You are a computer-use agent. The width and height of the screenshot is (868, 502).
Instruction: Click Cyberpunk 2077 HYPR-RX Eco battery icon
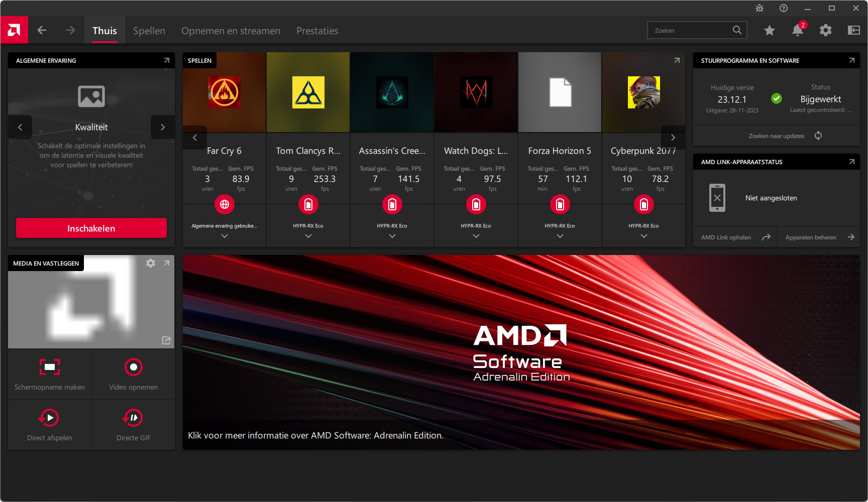[644, 204]
